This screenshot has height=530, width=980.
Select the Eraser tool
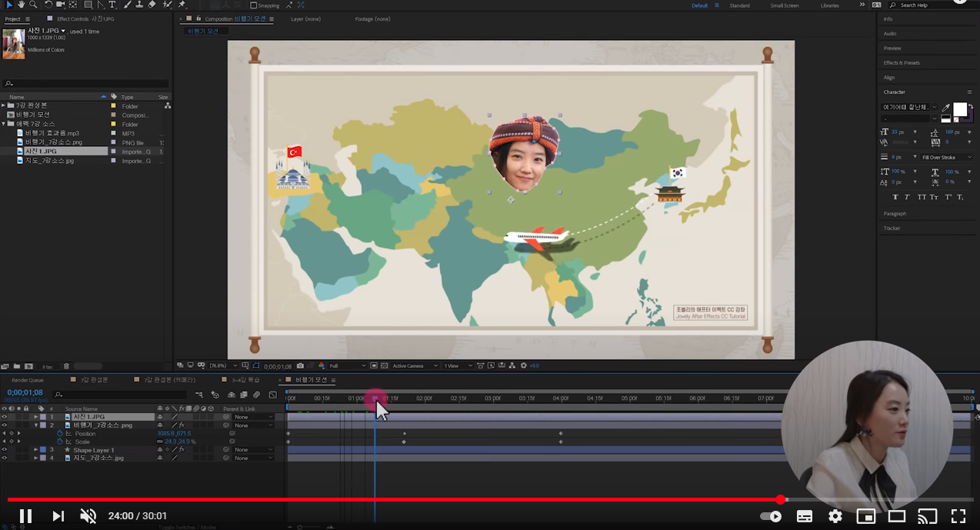point(152,5)
